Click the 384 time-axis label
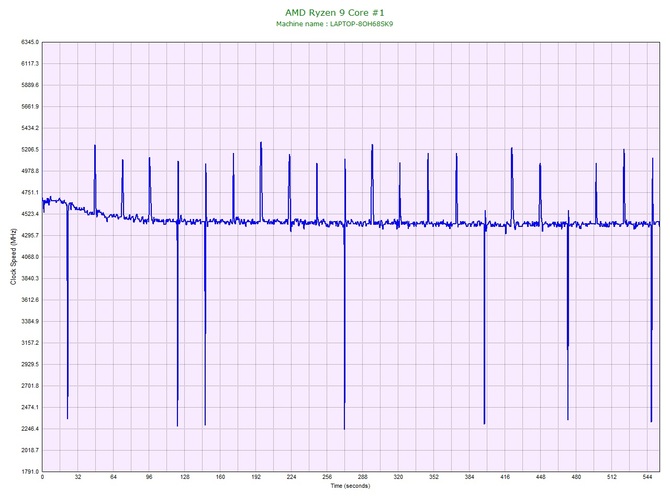 tap(469, 477)
